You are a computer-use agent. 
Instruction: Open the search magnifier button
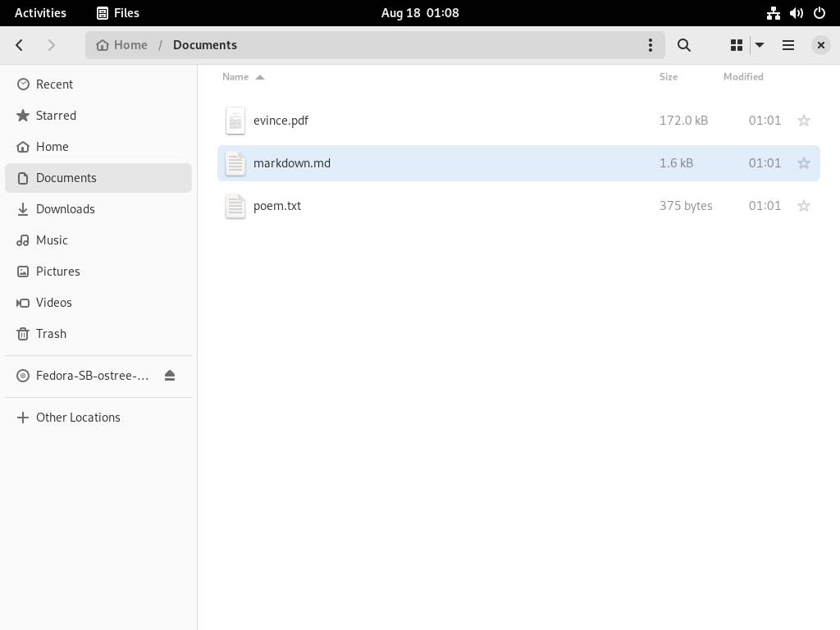(x=684, y=45)
